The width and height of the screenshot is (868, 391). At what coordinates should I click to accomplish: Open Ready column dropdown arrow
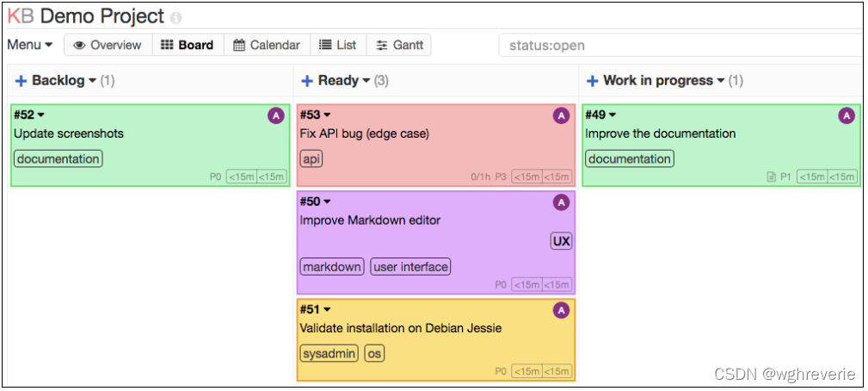point(366,81)
